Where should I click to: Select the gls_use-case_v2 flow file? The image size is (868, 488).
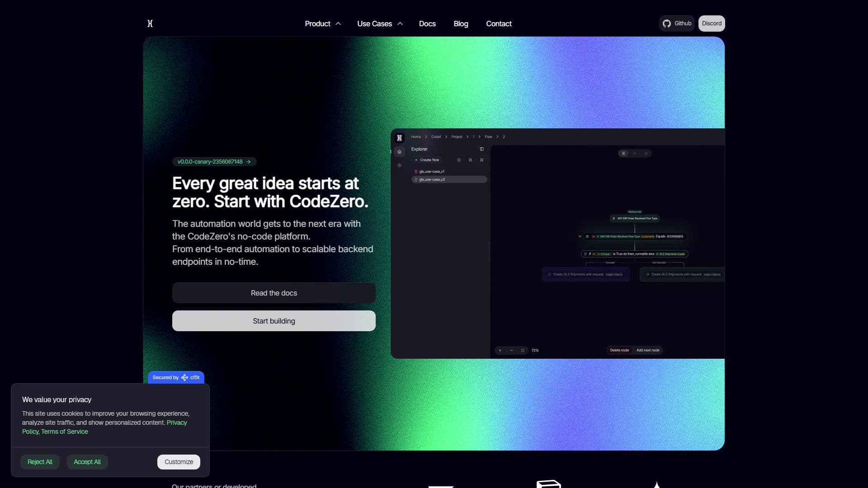[449, 180]
